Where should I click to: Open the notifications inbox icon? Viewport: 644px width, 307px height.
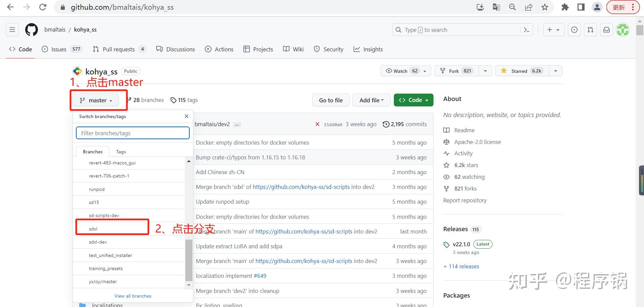click(x=606, y=30)
